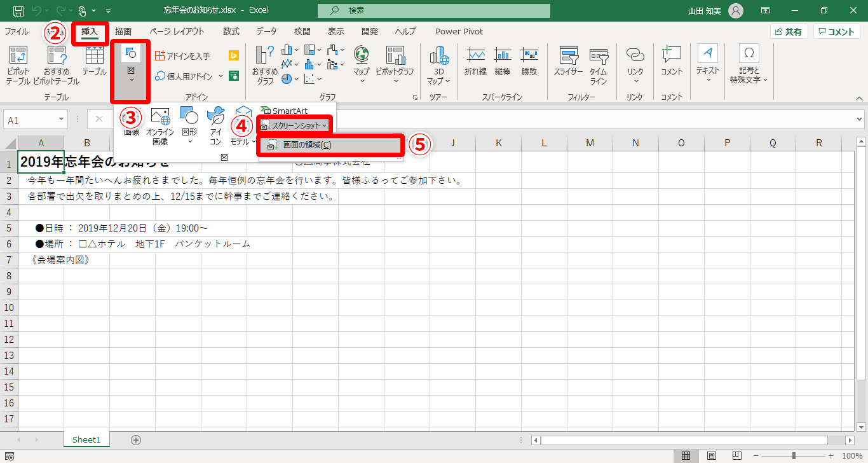The height and width of the screenshot is (463, 868).
Task: Expand the formula bar
Action: (860, 120)
